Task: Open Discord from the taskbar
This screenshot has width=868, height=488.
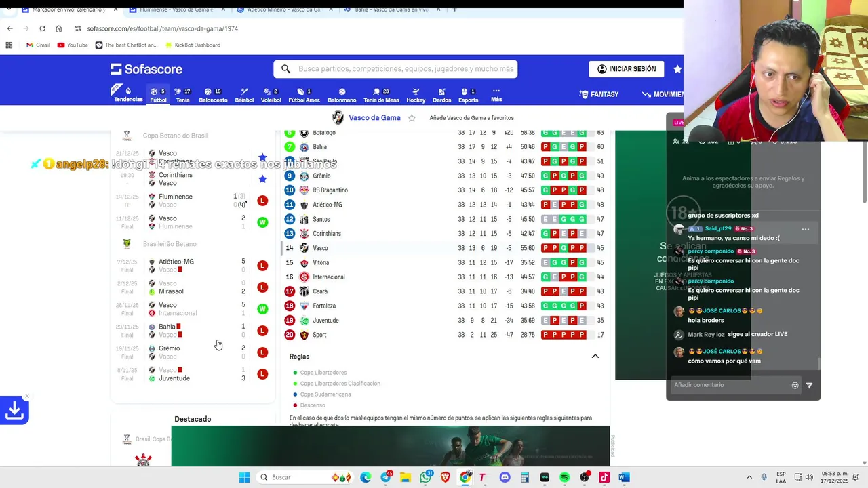Action: 505,477
